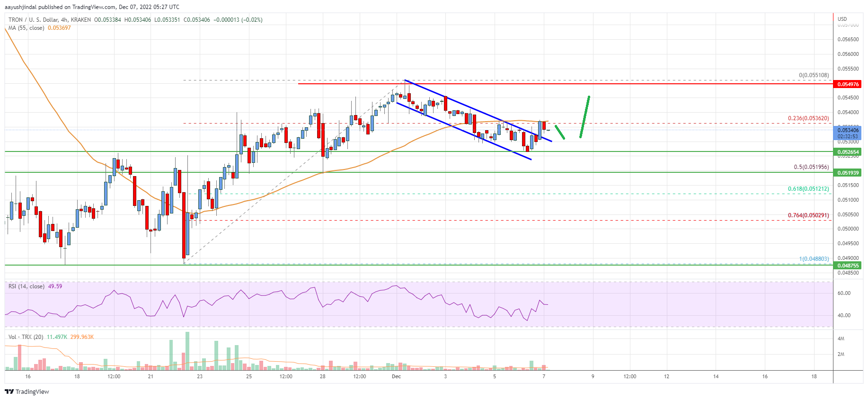Click the 25 date label on time axis
Image resolution: width=868 pixels, height=400 pixels.
point(249,377)
